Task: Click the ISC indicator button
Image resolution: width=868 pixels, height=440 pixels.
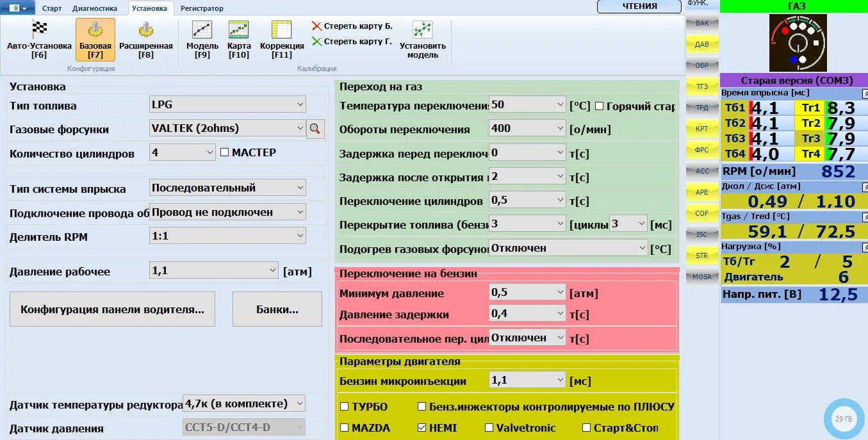Action: coord(702,234)
